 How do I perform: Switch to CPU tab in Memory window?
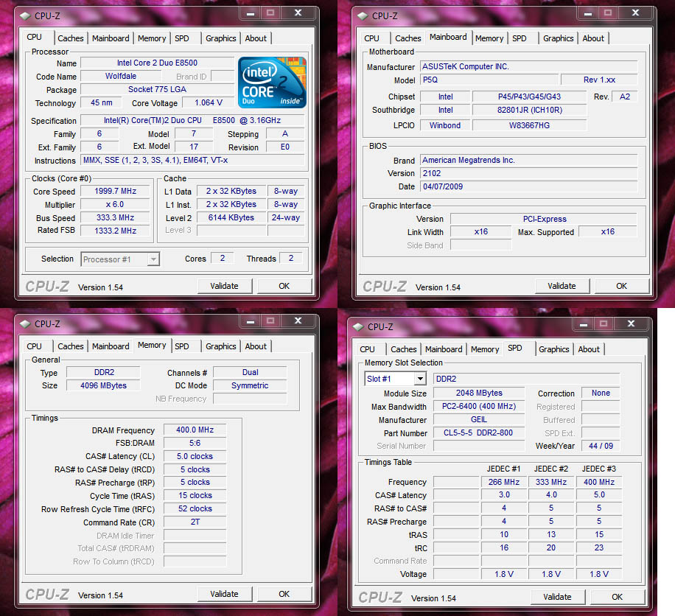35,346
